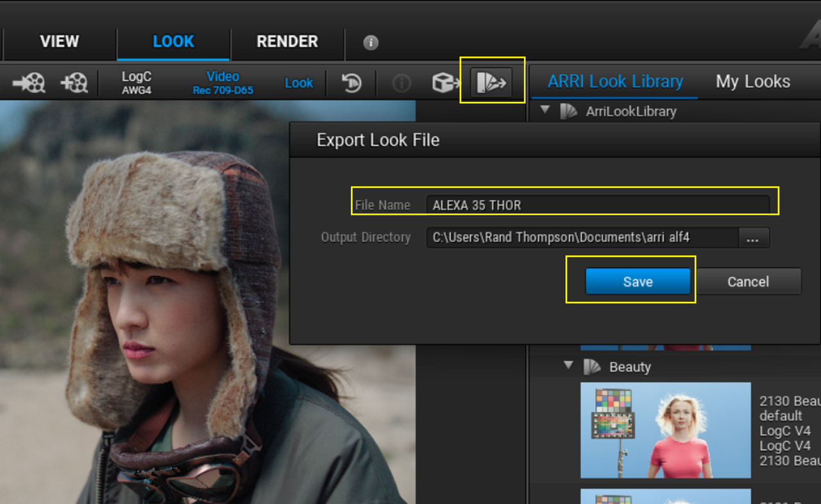
Task: Click the preview image of the woman in fur hat
Action: click(207, 301)
